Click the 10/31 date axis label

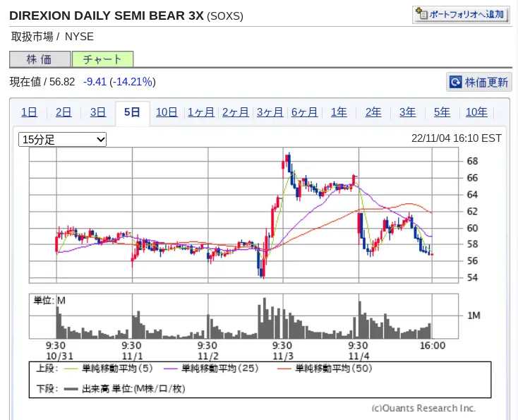point(60,356)
